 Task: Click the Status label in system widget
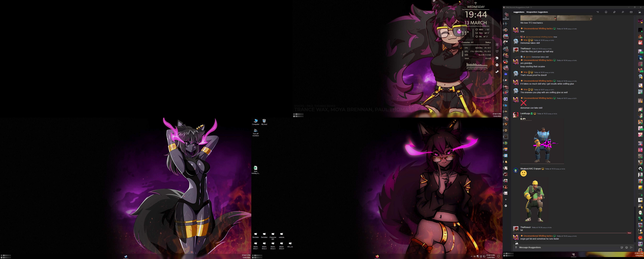[488, 42]
